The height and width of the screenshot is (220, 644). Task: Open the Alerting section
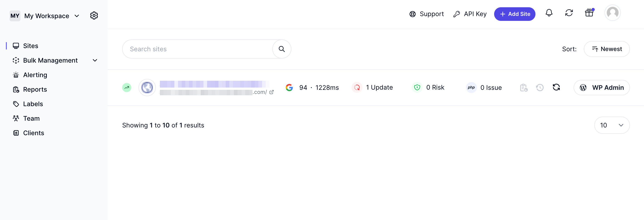click(35, 75)
